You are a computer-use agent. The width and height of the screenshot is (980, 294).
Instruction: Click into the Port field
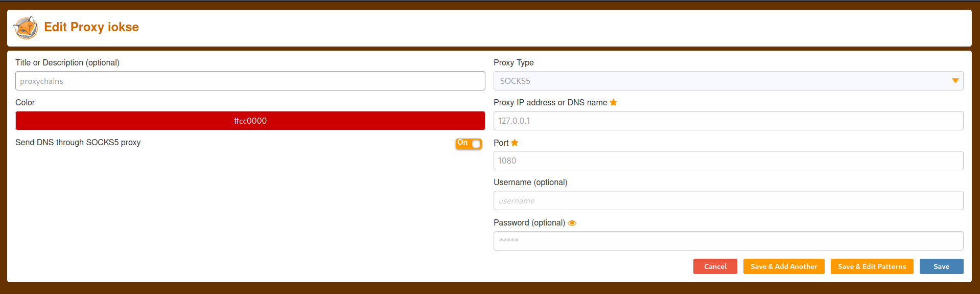coord(728,161)
